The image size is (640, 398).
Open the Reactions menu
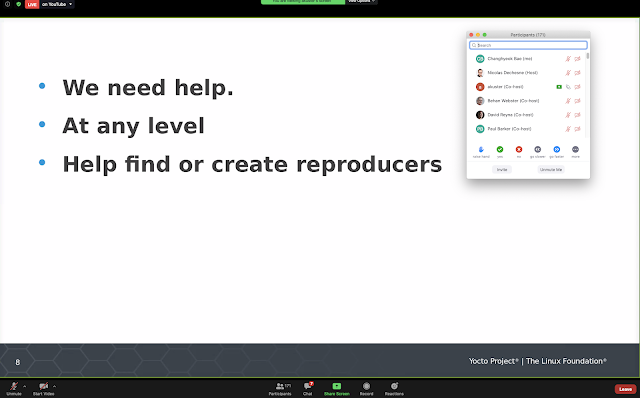tap(394, 389)
